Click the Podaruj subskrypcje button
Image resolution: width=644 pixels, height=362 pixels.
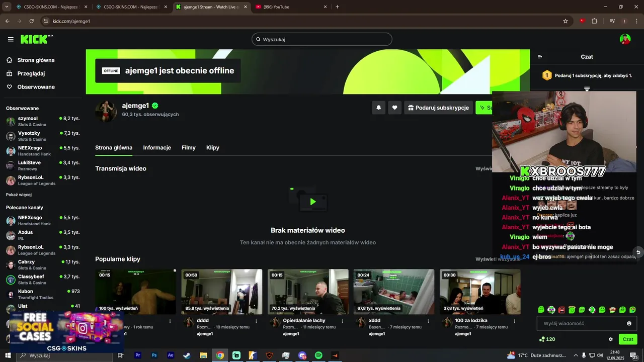coord(438,108)
